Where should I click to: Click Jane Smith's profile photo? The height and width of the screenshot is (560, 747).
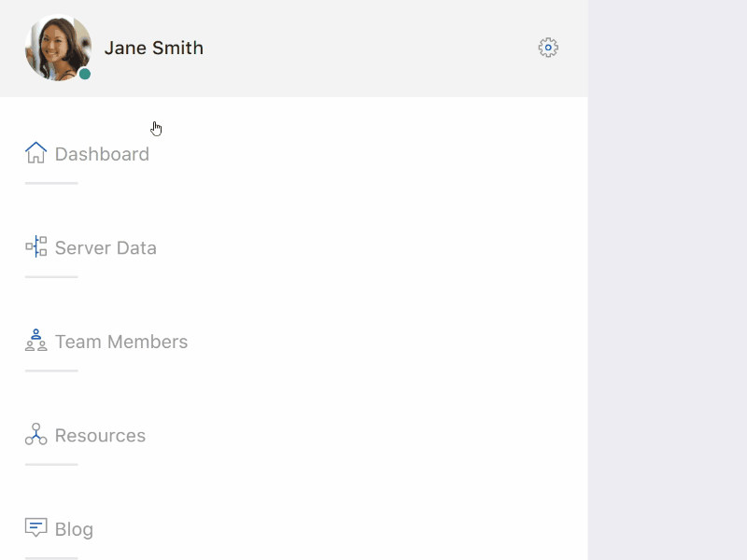point(56,47)
